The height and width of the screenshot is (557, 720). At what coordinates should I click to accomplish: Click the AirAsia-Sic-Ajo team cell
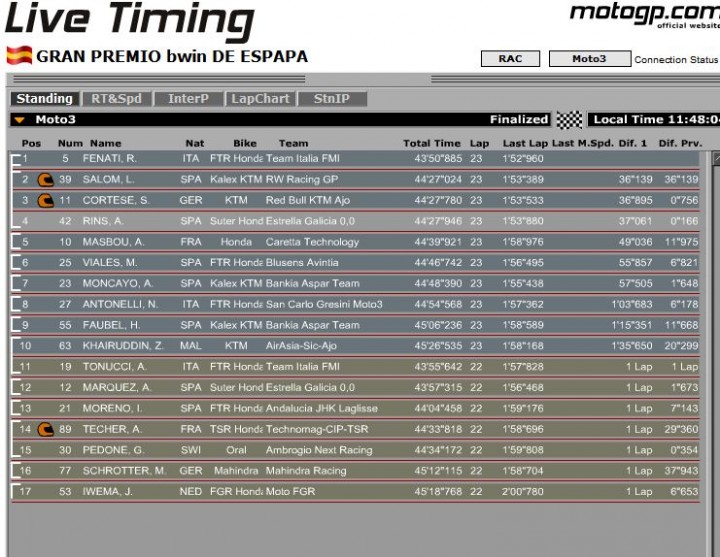click(x=301, y=346)
